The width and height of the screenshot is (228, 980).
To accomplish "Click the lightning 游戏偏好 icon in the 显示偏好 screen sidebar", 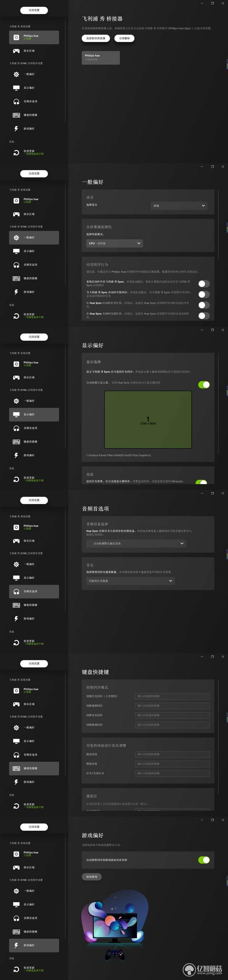I will (x=16, y=455).
